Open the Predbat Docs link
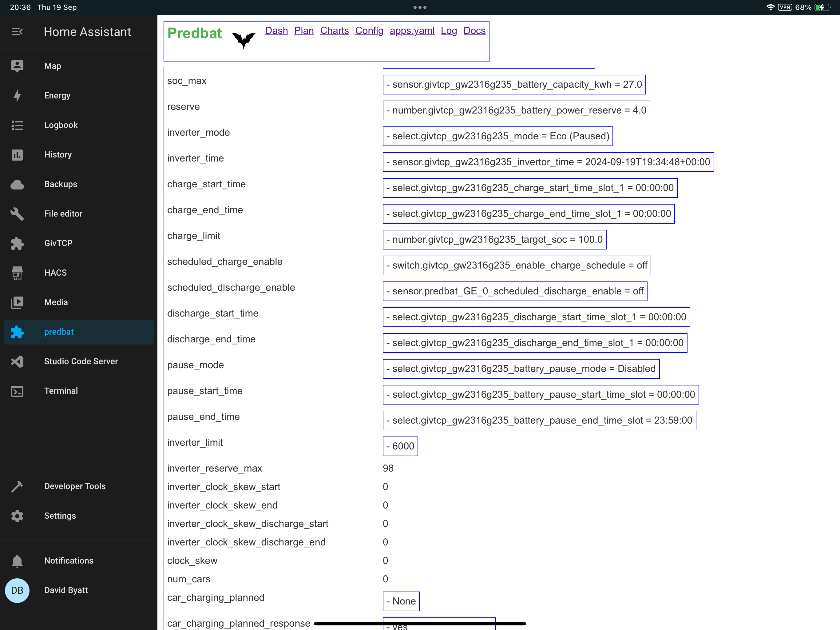This screenshot has width=840, height=630. 474,31
